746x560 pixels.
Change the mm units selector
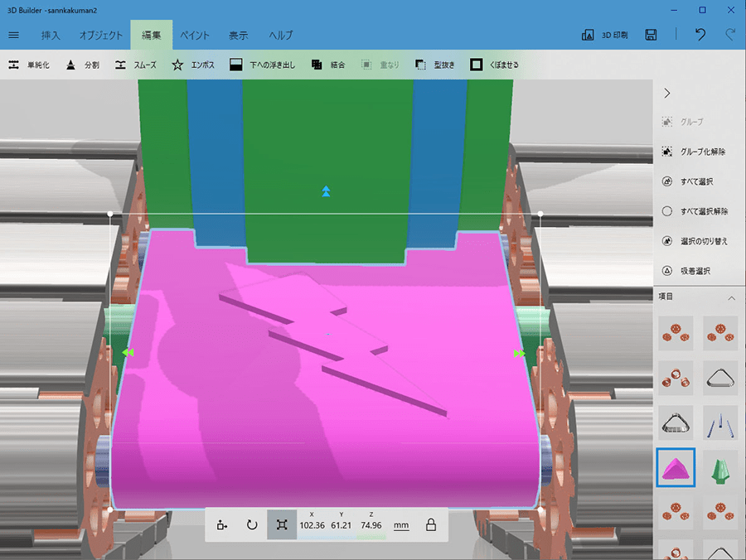click(x=401, y=525)
